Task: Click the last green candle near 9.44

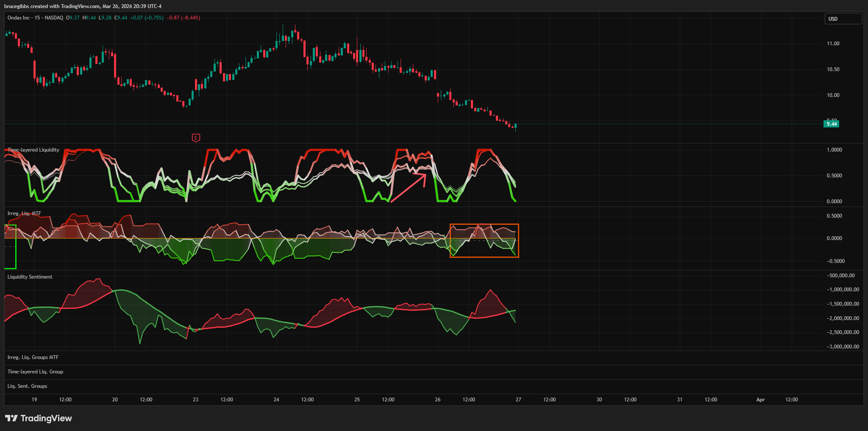Action: click(x=515, y=126)
